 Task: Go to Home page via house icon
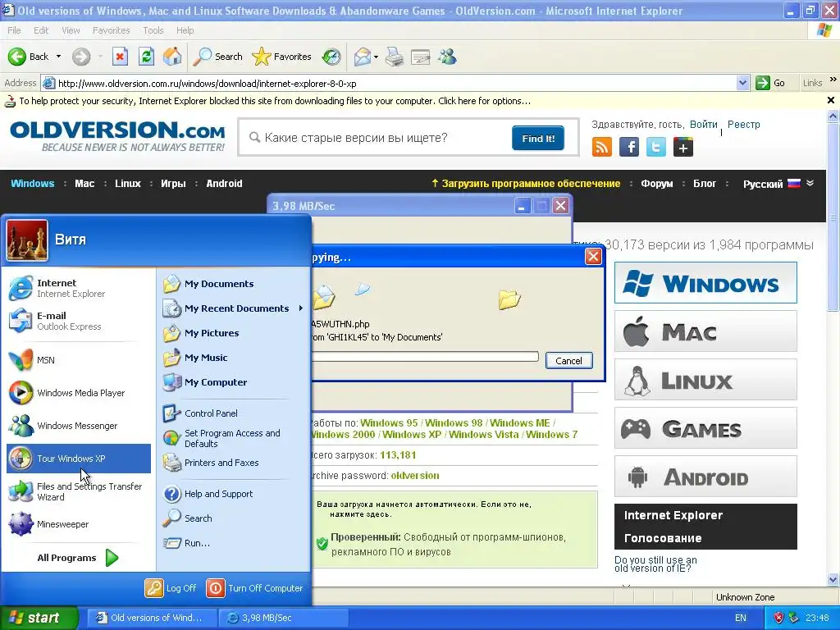(x=172, y=57)
